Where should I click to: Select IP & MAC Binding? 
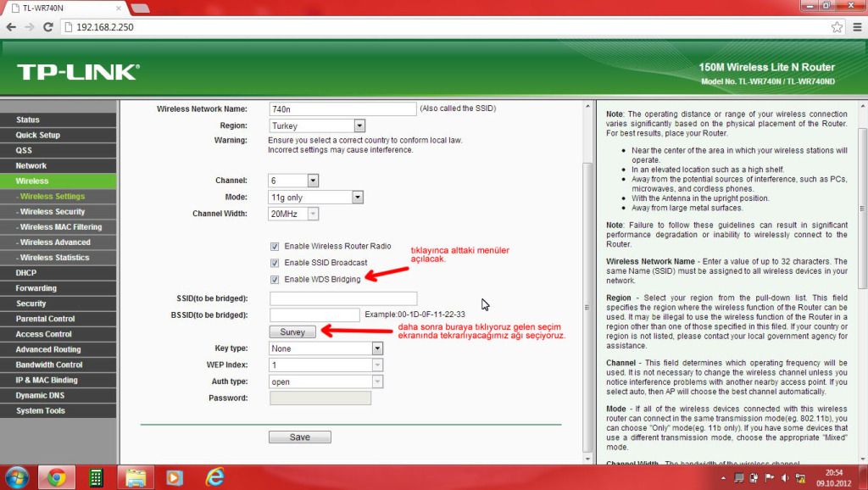[x=58, y=381]
